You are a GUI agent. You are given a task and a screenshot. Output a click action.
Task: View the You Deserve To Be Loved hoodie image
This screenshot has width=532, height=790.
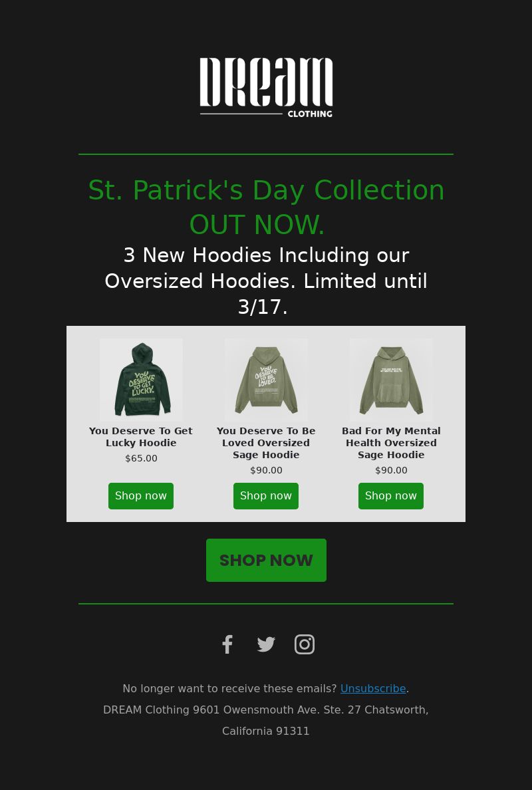pos(266,380)
